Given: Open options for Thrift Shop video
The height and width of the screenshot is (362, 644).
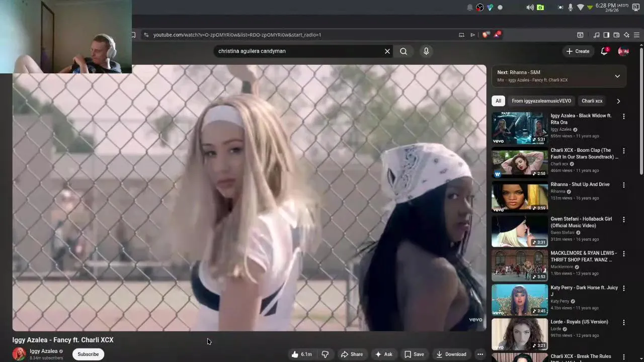Looking at the screenshot, I should click(624, 254).
